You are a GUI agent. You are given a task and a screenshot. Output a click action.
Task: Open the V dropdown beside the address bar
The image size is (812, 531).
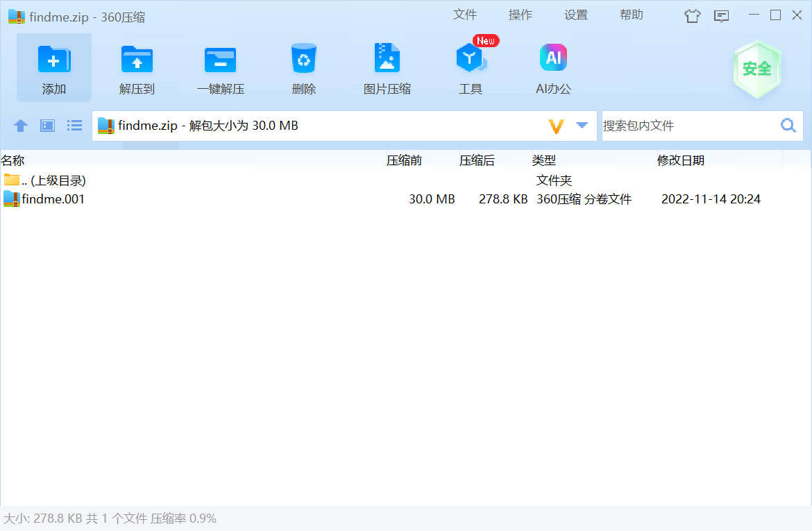click(x=555, y=126)
